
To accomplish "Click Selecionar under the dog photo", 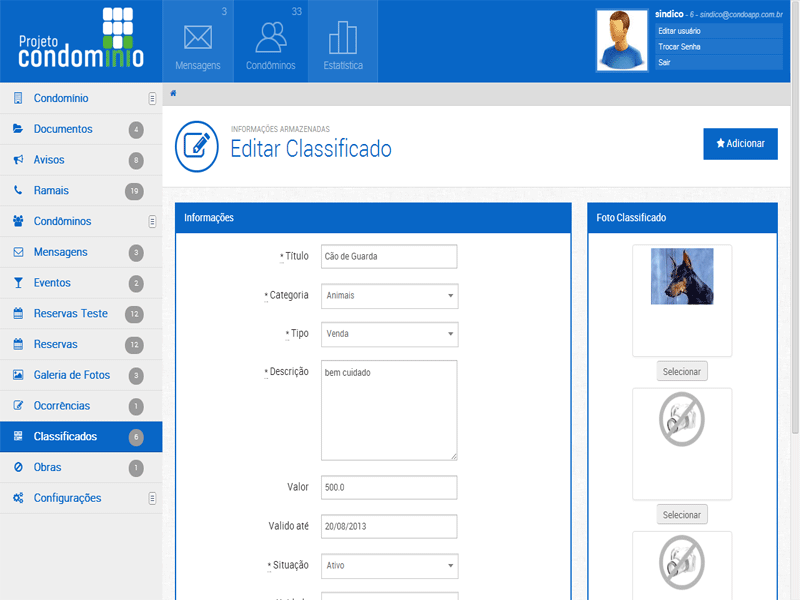I will tap(682, 372).
